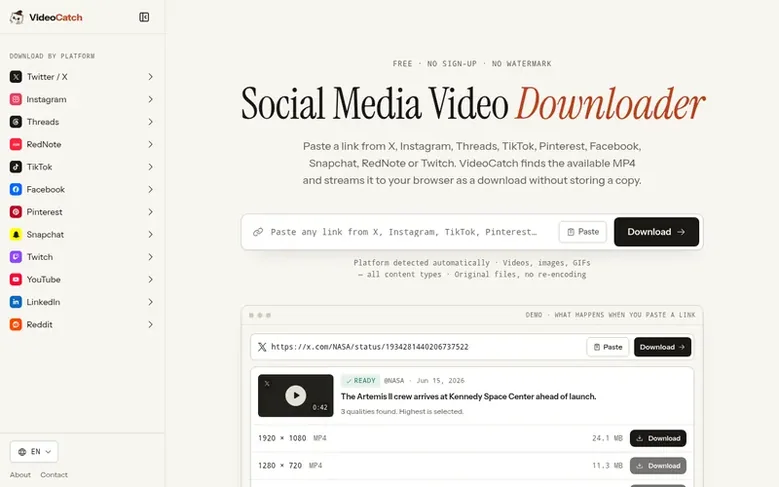This screenshot has height=487, width=779.
Task: Expand the Twitter / X chevron
Action: 150,77
